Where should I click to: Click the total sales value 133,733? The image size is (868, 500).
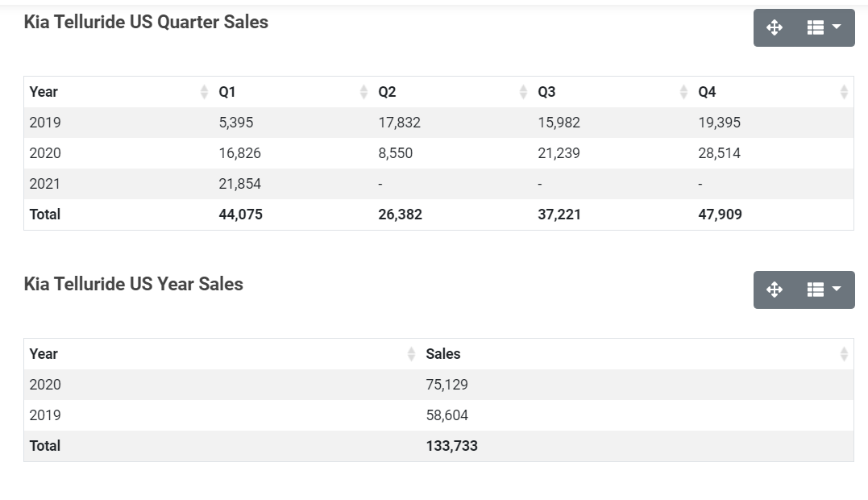(451, 446)
